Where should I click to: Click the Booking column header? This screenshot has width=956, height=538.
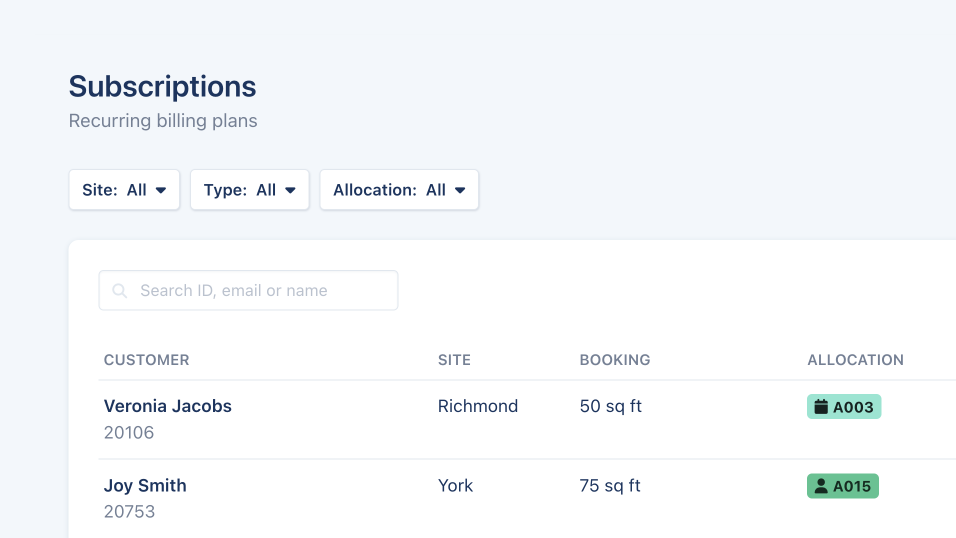point(615,360)
